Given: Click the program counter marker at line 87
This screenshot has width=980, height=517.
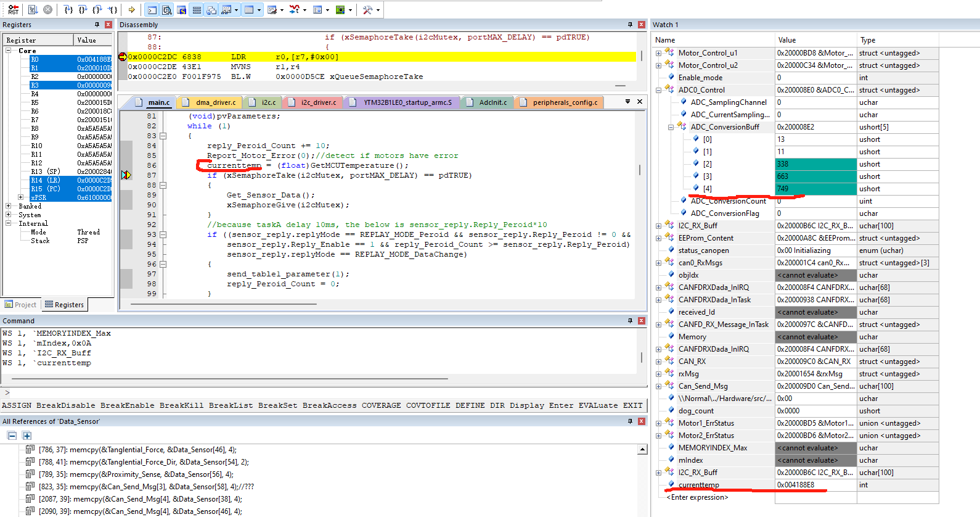Looking at the screenshot, I should point(126,175).
